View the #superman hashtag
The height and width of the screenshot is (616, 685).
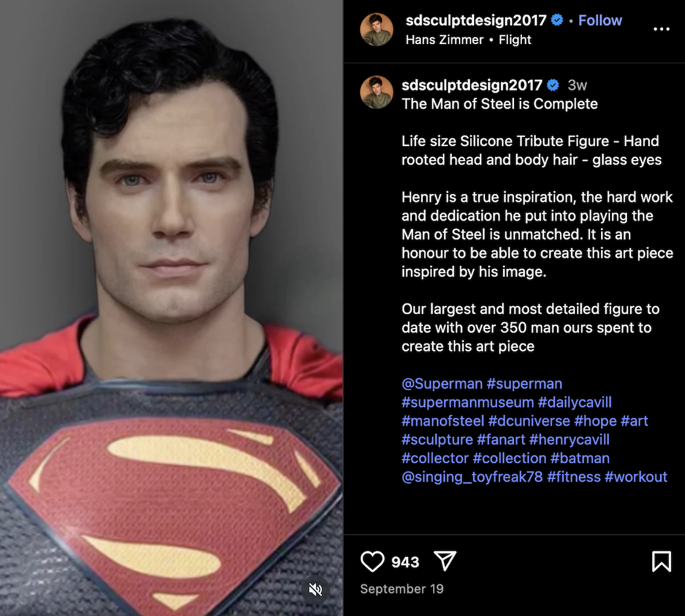[525, 383]
